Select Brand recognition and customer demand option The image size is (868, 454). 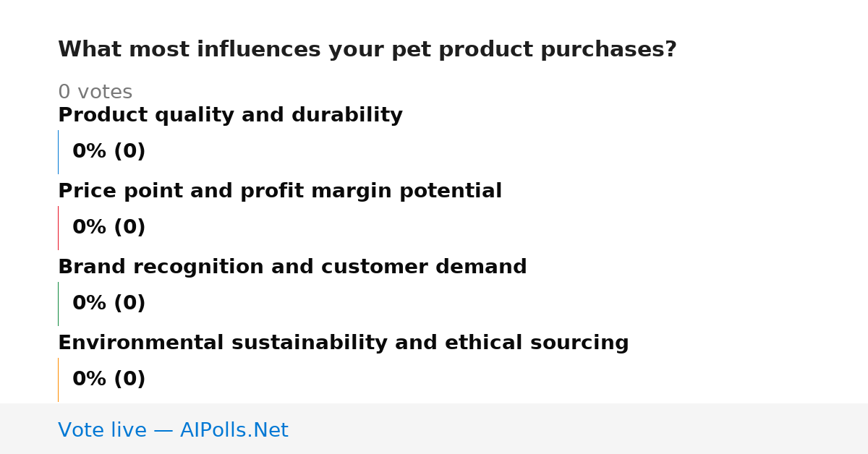coord(292,267)
